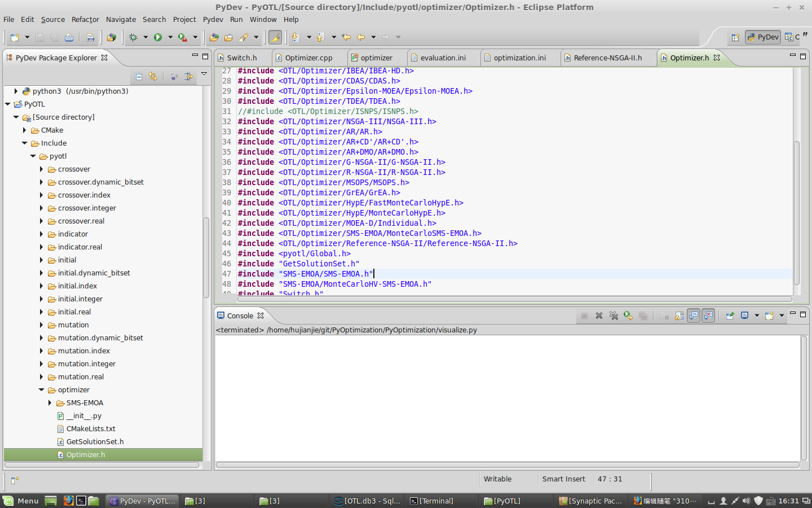This screenshot has width=812, height=508.
Task: Switch to the [PyOTL] taskbar window
Action: [x=502, y=501]
